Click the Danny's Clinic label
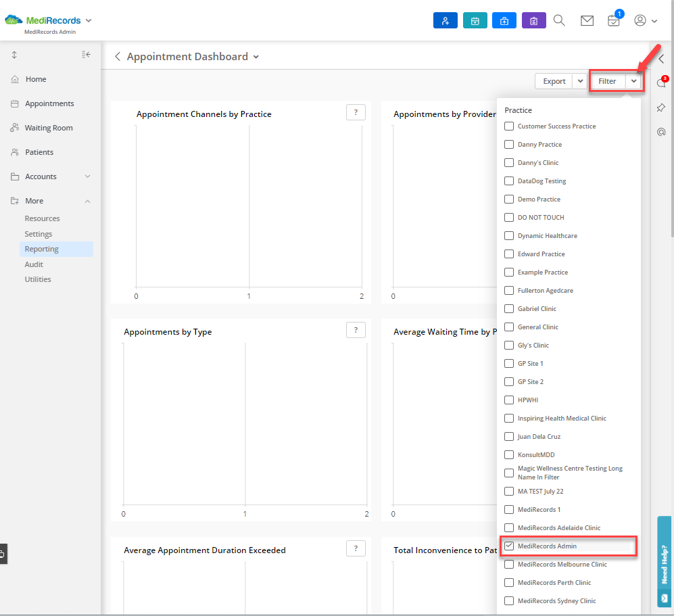This screenshot has width=674, height=616. pyautogui.click(x=537, y=163)
